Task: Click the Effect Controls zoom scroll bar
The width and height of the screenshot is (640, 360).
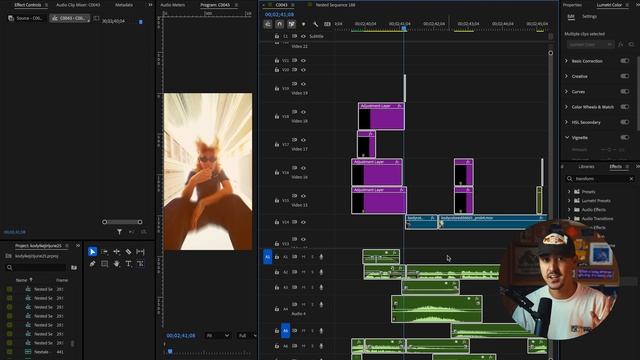Action: tap(122, 222)
